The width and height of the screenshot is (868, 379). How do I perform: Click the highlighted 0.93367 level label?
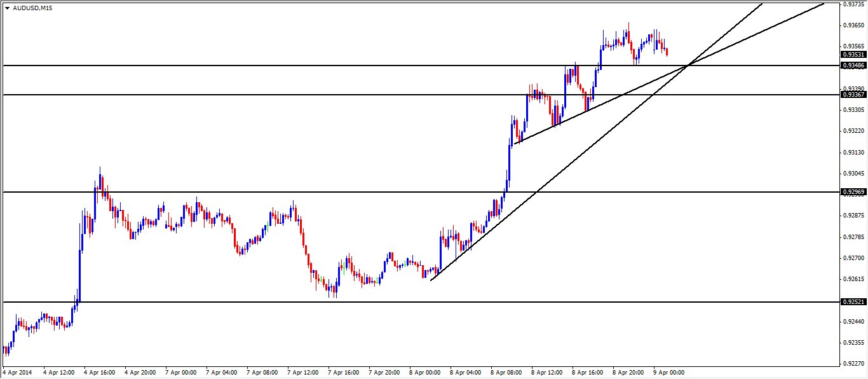tap(853, 95)
